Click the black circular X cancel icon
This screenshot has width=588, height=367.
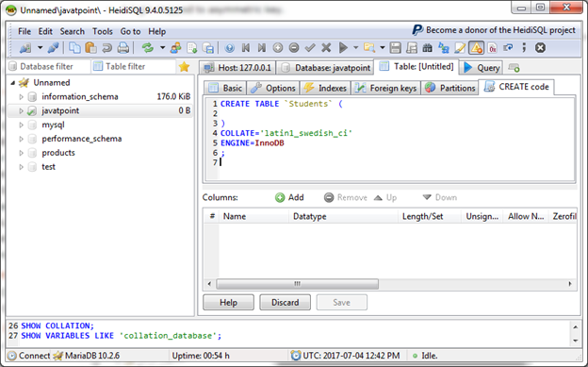tap(540, 48)
